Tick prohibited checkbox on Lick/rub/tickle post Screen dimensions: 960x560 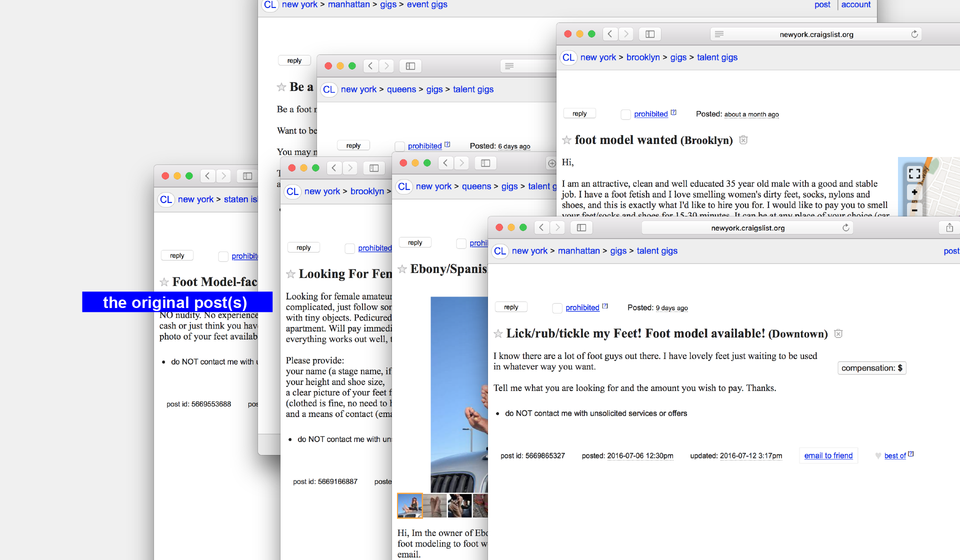point(557,308)
